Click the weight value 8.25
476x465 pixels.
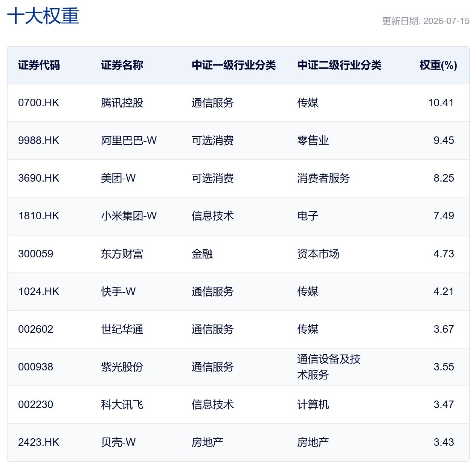coord(444,178)
